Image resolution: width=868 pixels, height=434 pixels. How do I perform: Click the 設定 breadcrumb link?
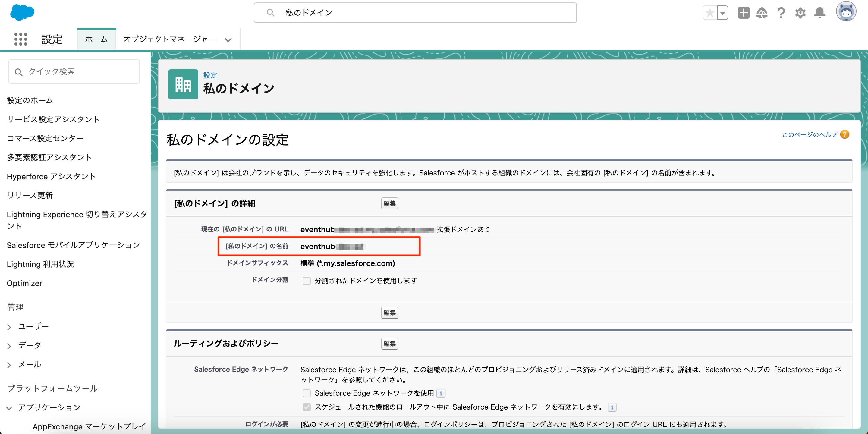[210, 75]
